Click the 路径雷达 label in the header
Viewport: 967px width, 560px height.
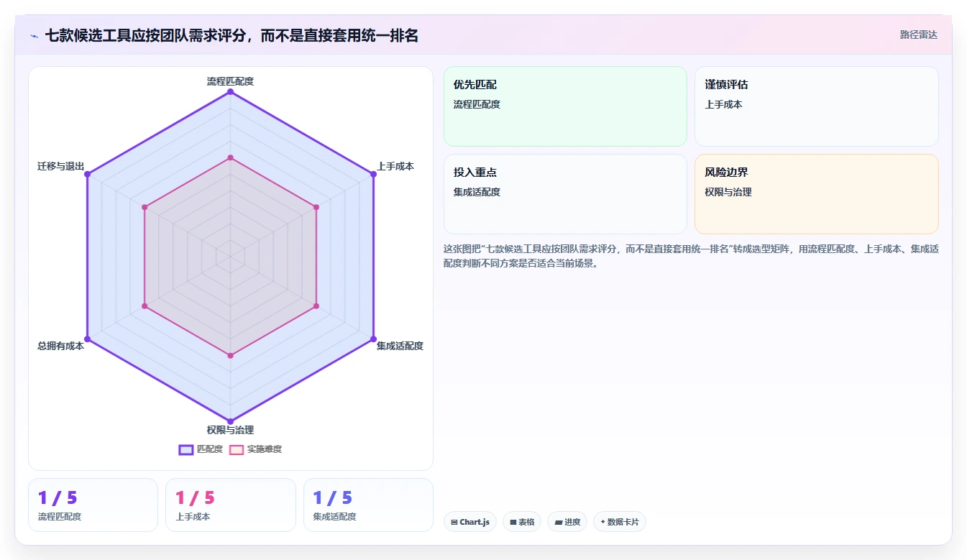click(x=919, y=35)
